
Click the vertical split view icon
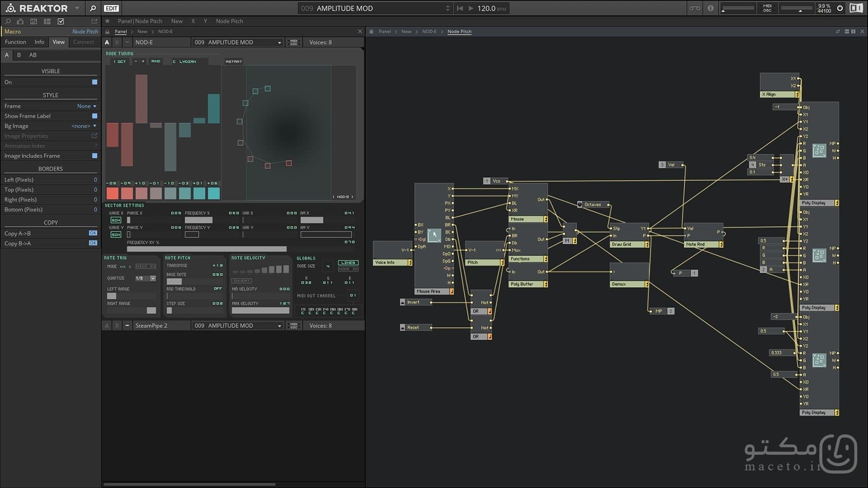click(x=854, y=32)
